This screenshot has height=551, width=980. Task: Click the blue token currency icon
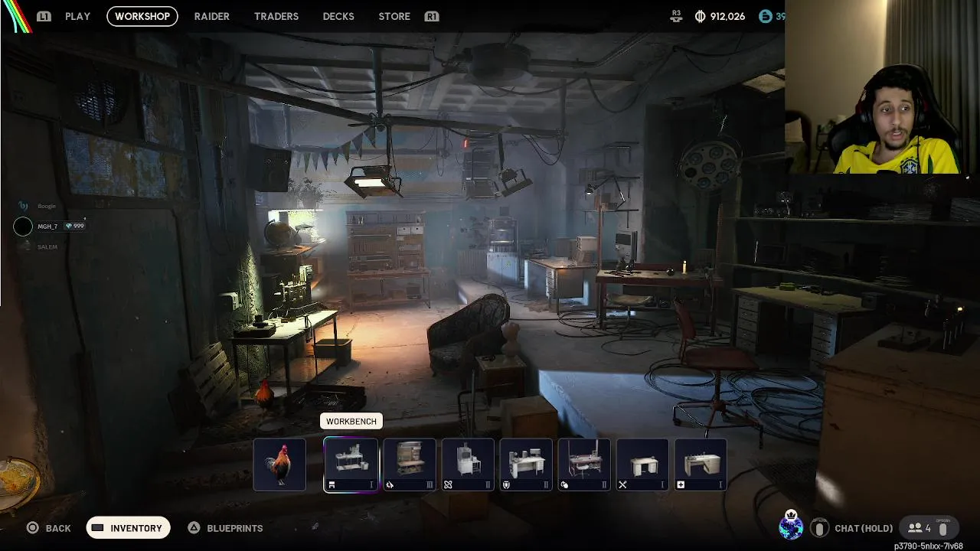point(765,16)
